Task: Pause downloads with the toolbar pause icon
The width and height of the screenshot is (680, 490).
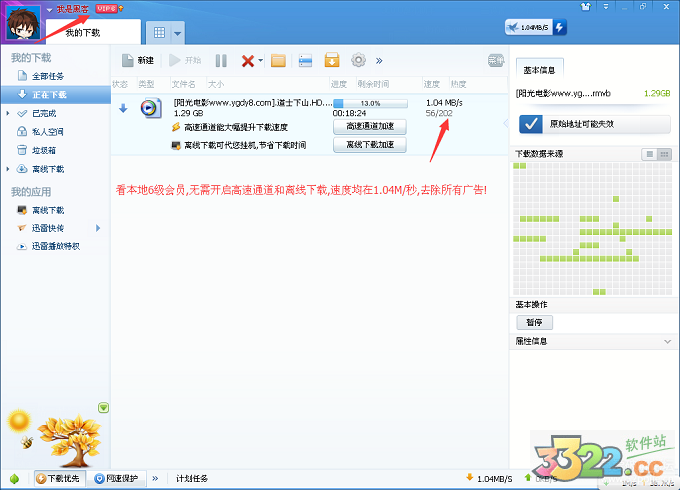Action: tap(221, 61)
